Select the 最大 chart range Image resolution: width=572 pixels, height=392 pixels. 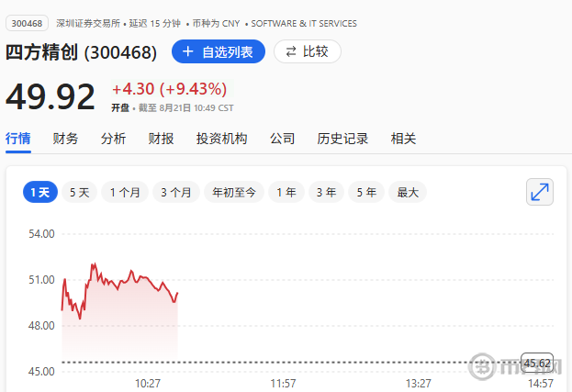(x=408, y=192)
